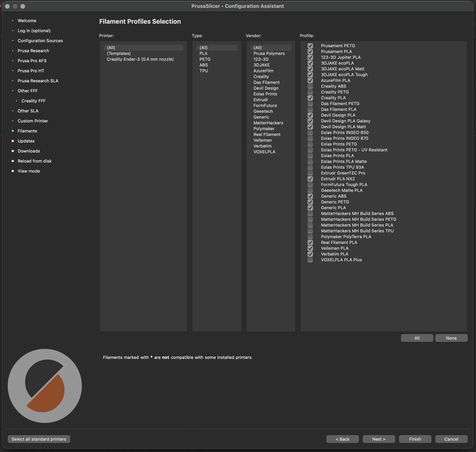476x452 pixels.
Task: Cancel the configuration assistant
Action: [451, 439]
